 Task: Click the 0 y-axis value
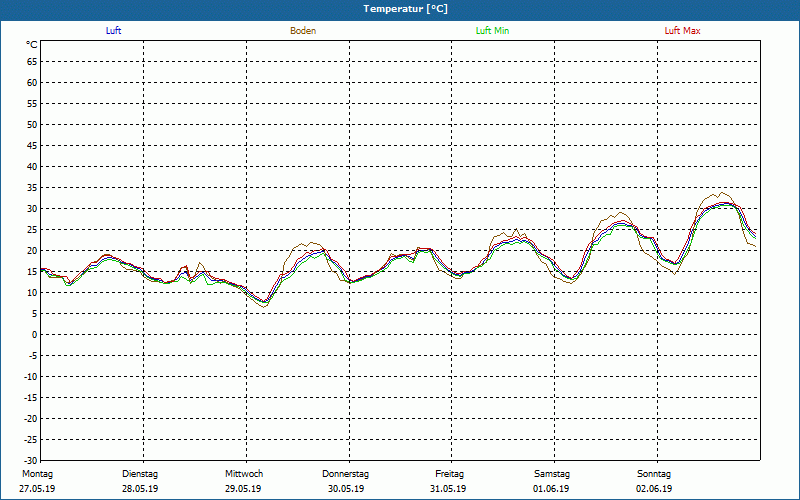pyautogui.click(x=35, y=335)
